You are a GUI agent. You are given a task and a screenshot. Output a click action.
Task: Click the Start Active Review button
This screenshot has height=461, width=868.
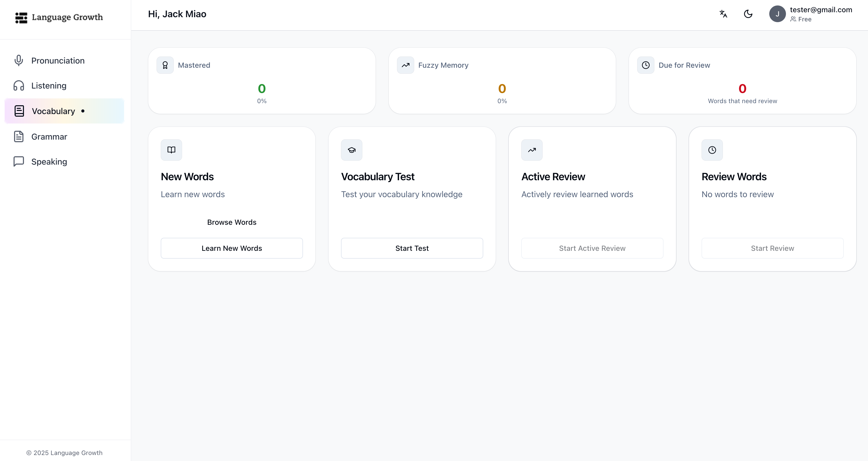(x=592, y=248)
